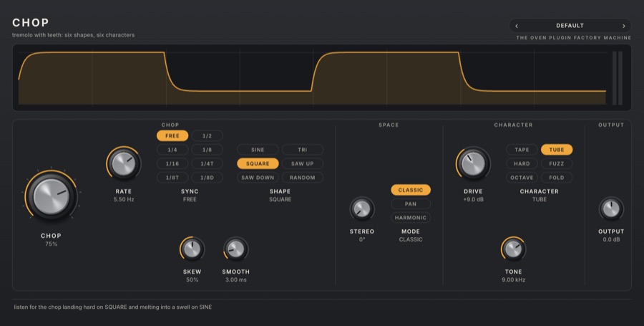Select TUBE character
The width and height of the screenshot is (644, 326).
click(x=557, y=150)
